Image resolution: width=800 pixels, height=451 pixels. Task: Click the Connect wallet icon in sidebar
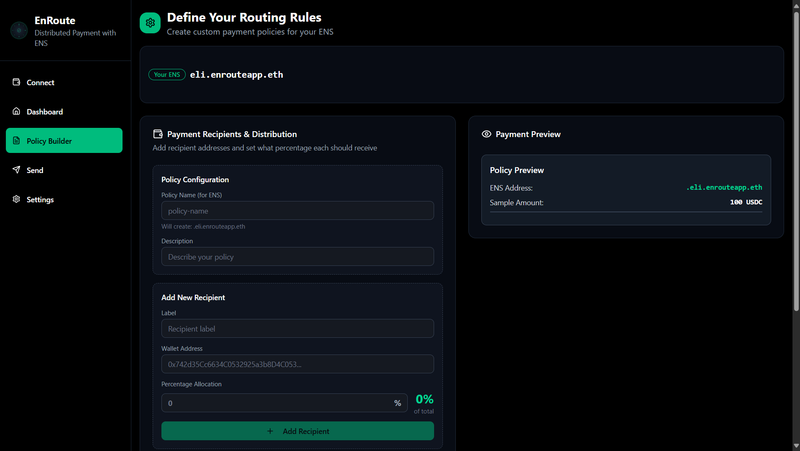pos(16,82)
